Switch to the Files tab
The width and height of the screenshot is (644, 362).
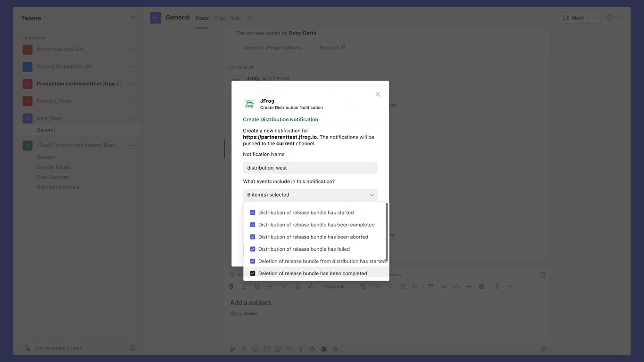point(220,18)
